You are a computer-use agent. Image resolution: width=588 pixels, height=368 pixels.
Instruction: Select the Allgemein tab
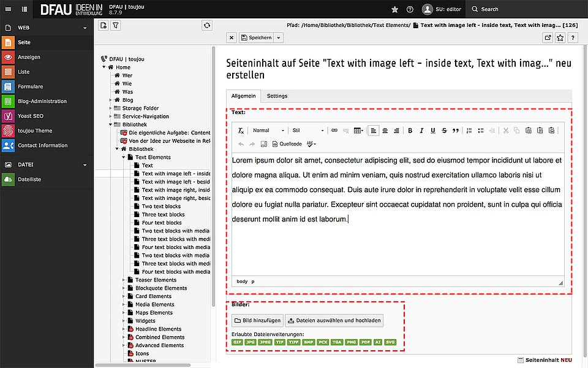[x=243, y=96]
